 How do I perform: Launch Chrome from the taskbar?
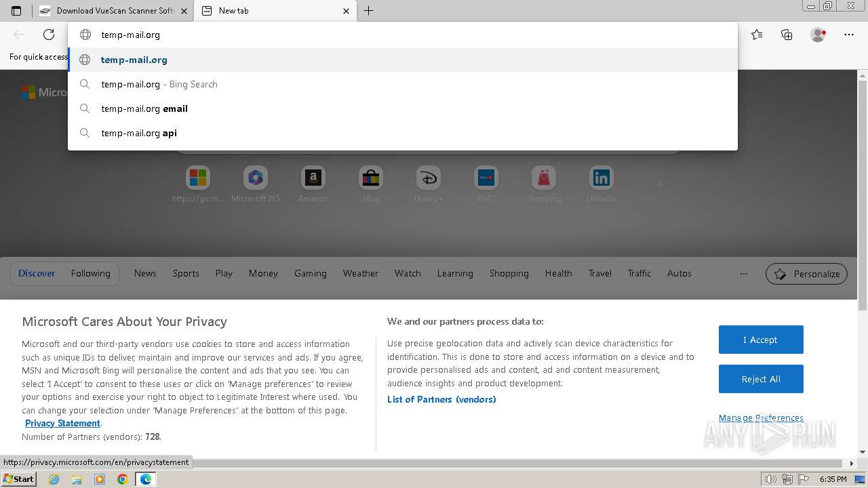click(x=123, y=479)
